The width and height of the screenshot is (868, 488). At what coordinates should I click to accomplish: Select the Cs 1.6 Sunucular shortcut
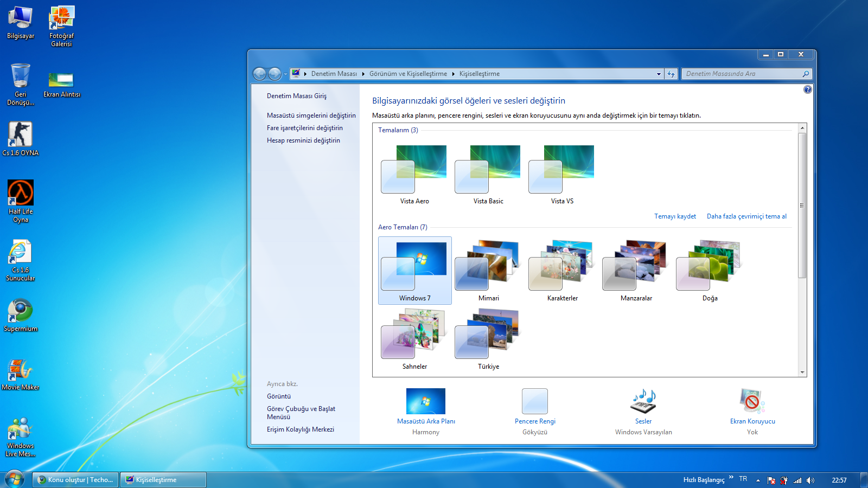pos(21,260)
